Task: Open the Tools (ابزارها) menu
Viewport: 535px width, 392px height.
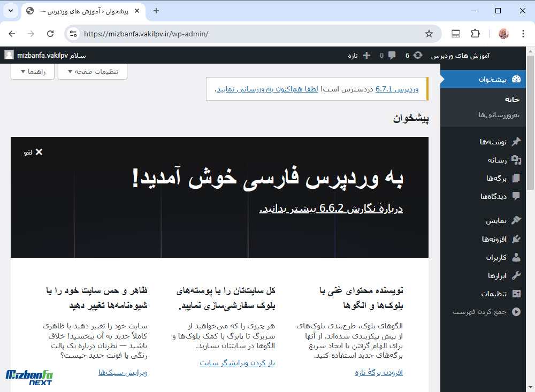Action: click(x=483, y=275)
